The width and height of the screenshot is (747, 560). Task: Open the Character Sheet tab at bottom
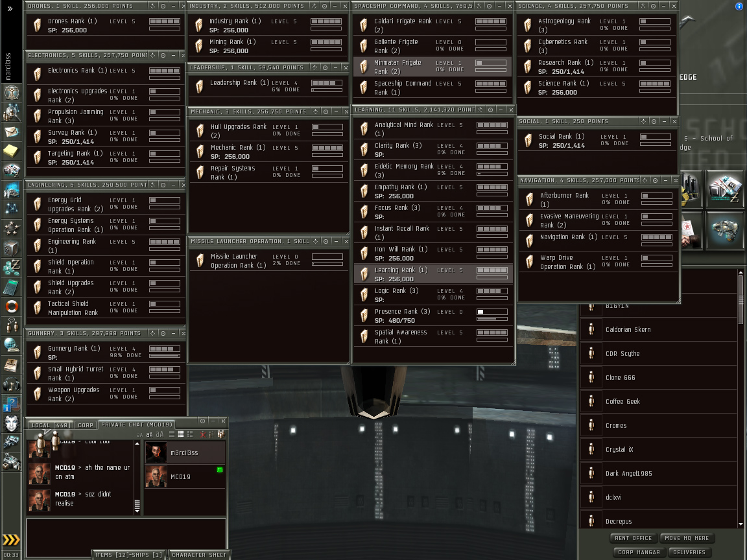198,555
